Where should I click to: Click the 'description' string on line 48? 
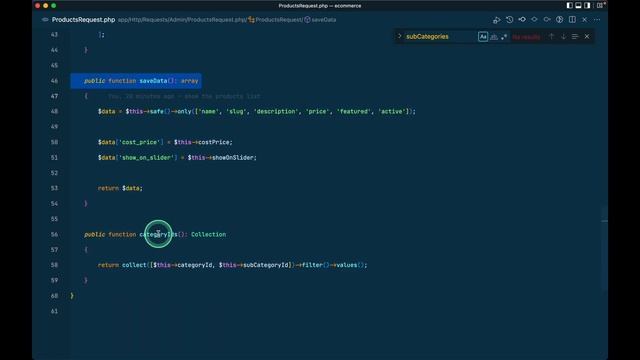276,111
